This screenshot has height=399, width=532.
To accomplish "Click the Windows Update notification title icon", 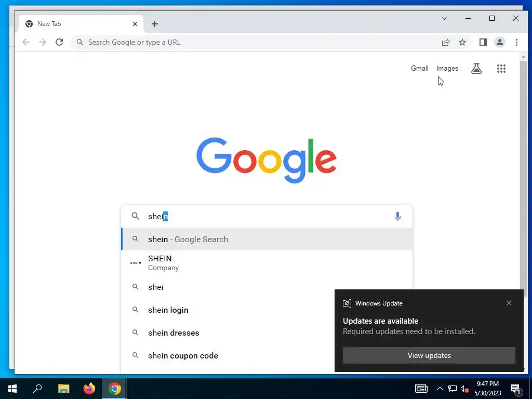I will (347, 303).
